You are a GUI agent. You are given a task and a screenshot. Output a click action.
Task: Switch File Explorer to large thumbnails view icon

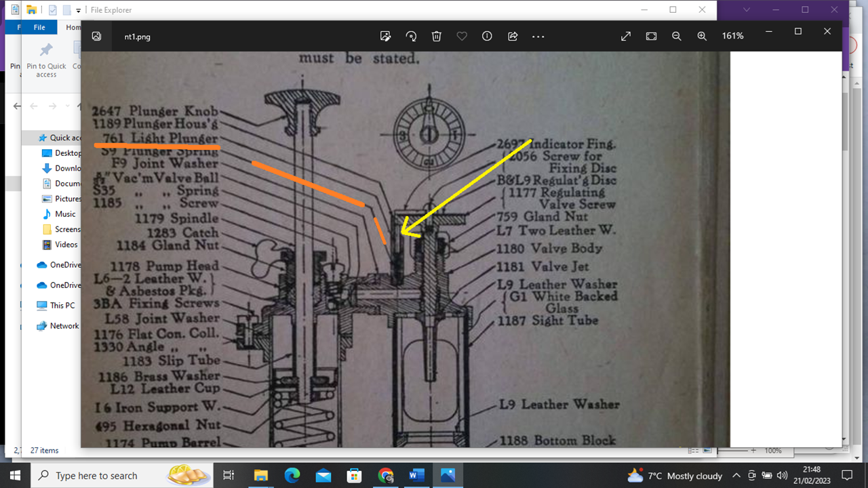click(x=707, y=450)
